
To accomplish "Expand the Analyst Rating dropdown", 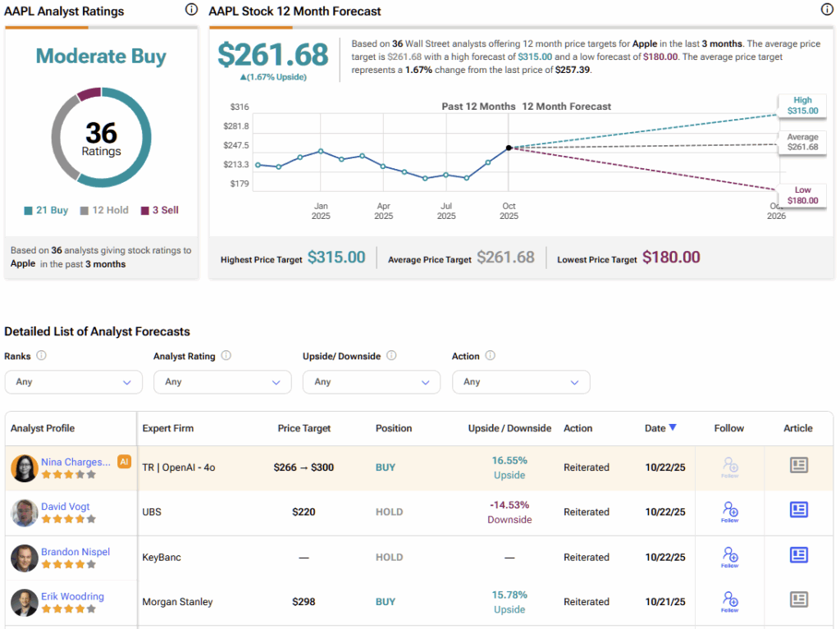I will [x=222, y=382].
